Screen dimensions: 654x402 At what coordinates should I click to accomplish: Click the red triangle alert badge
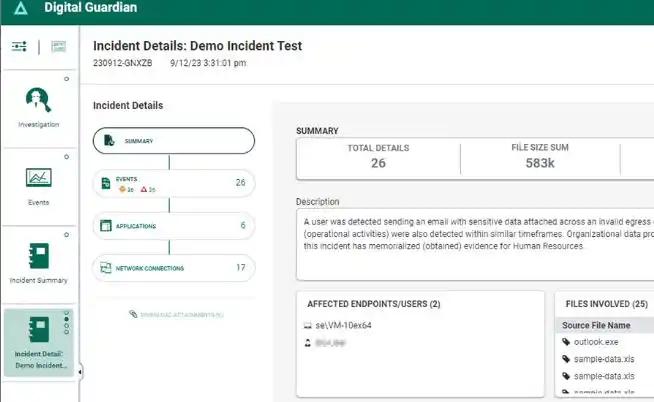[148, 189]
